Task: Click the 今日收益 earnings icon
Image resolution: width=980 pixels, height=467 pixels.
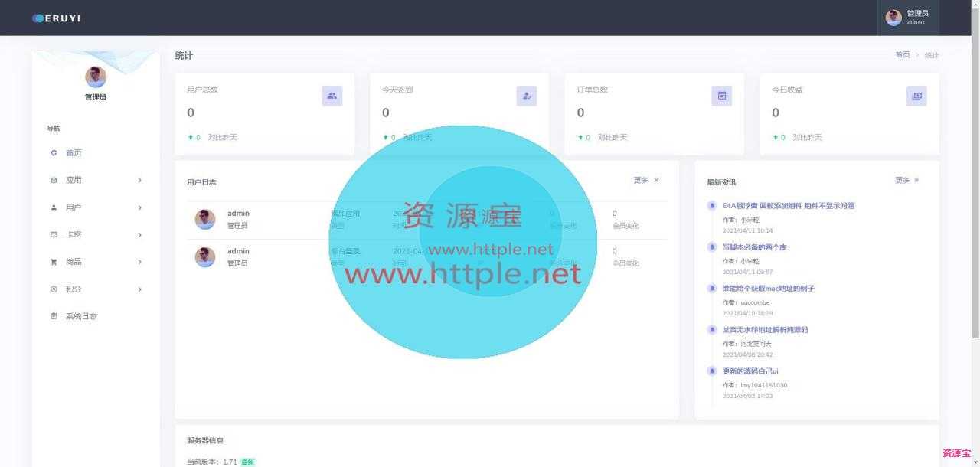Action: (916, 96)
